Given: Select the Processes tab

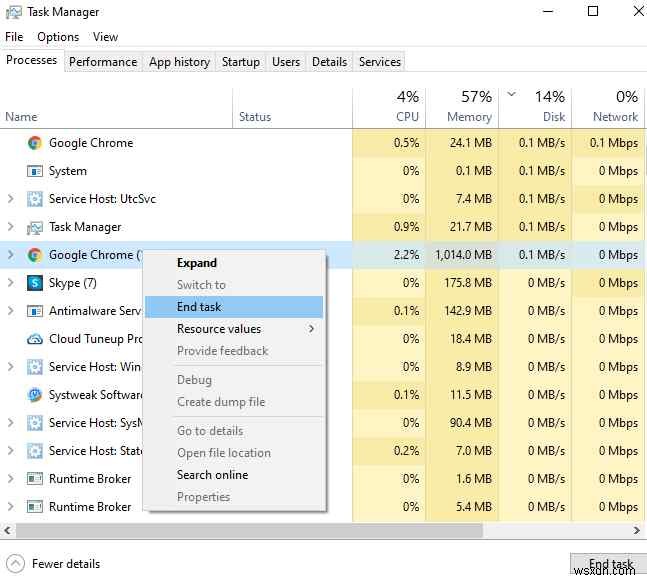Looking at the screenshot, I should pos(32,60).
